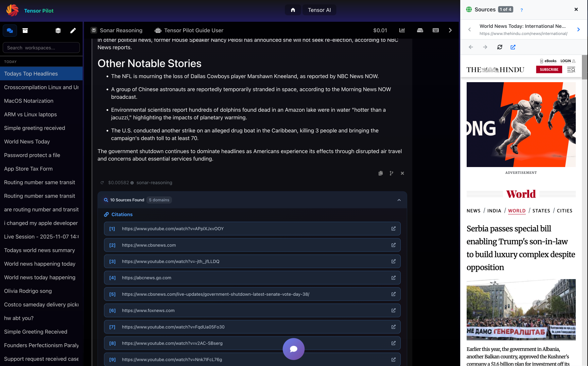Click the football advertisement image
Viewport: 588px width, 366px height.
521,125
